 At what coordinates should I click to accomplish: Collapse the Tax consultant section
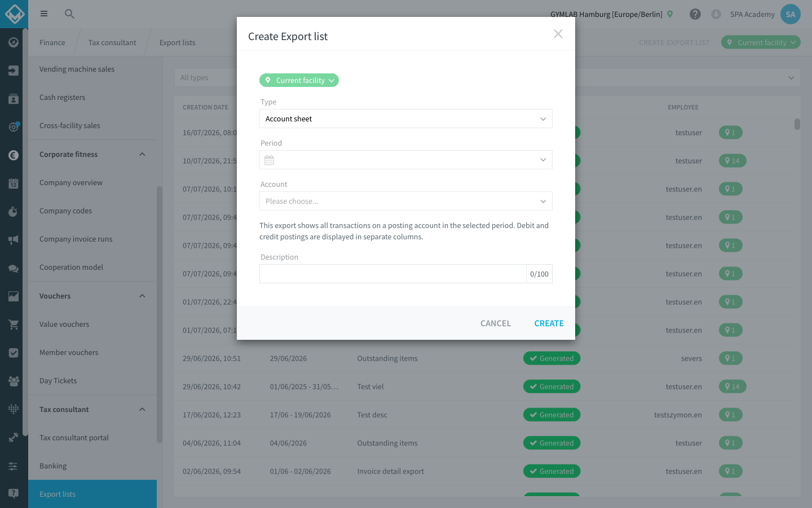[142, 409]
